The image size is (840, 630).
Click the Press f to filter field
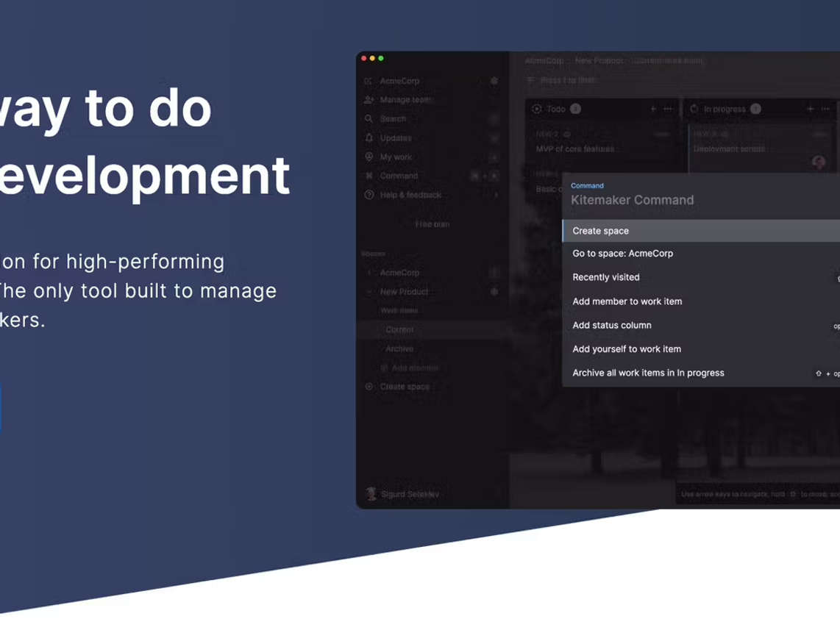click(x=568, y=79)
